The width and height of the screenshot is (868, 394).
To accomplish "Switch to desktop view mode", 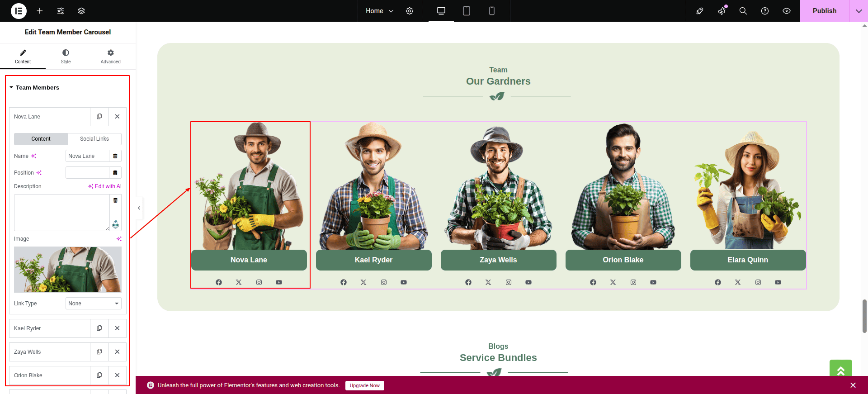I will [x=441, y=11].
